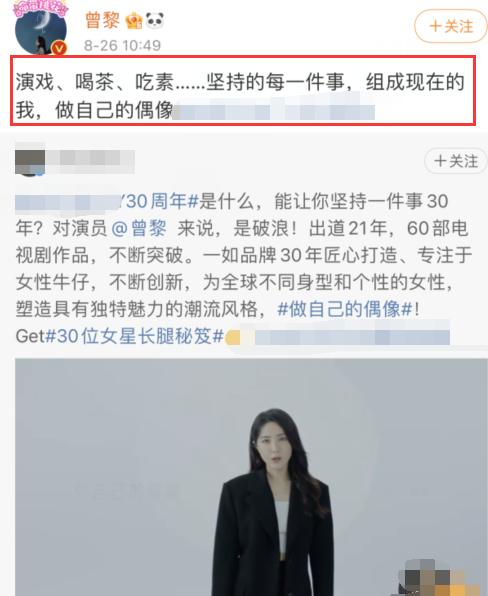Open the #30位女星长腿秘笈# hashtag
The height and width of the screenshot is (596, 488).
[x=134, y=336]
